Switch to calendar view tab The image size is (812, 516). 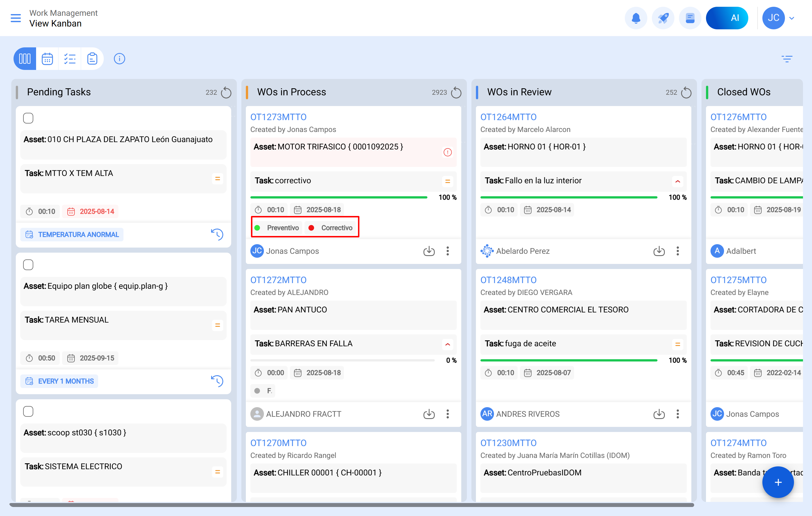(47, 59)
